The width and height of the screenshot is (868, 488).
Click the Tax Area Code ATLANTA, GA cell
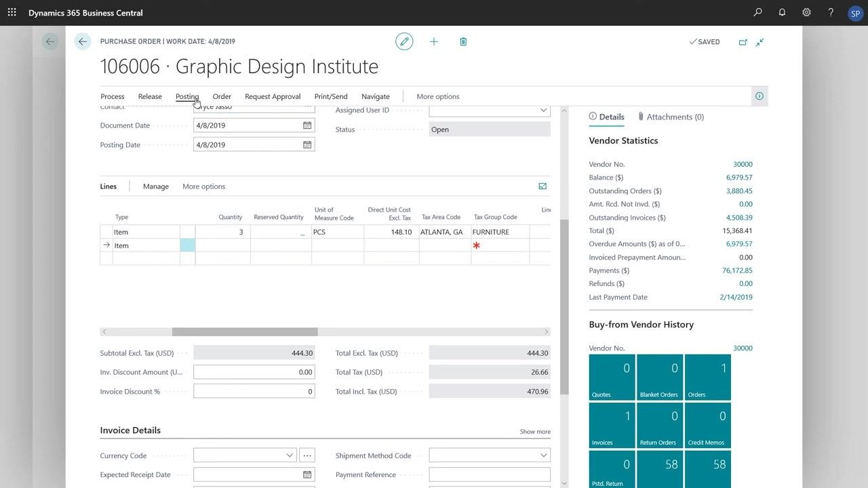click(445, 232)
